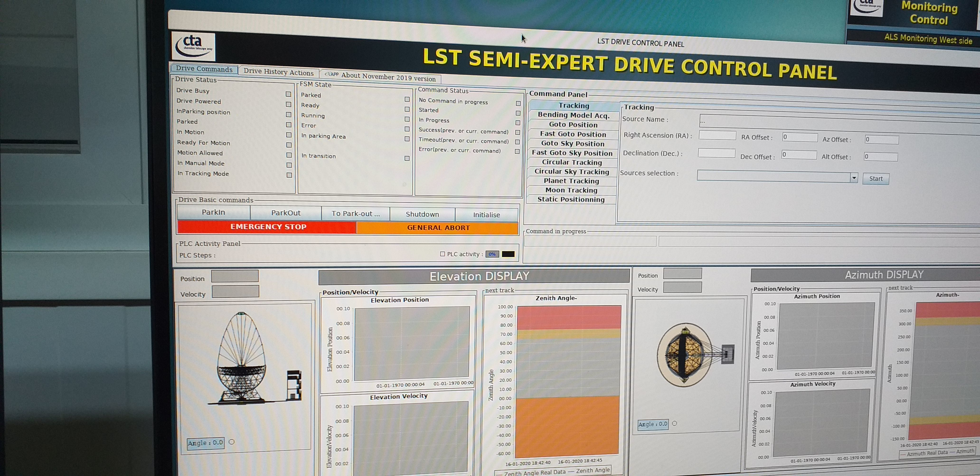This screenshot has height=476, width=980.
Task: Select the azimuth Angle radio button
Action: (x=674, y=423)
